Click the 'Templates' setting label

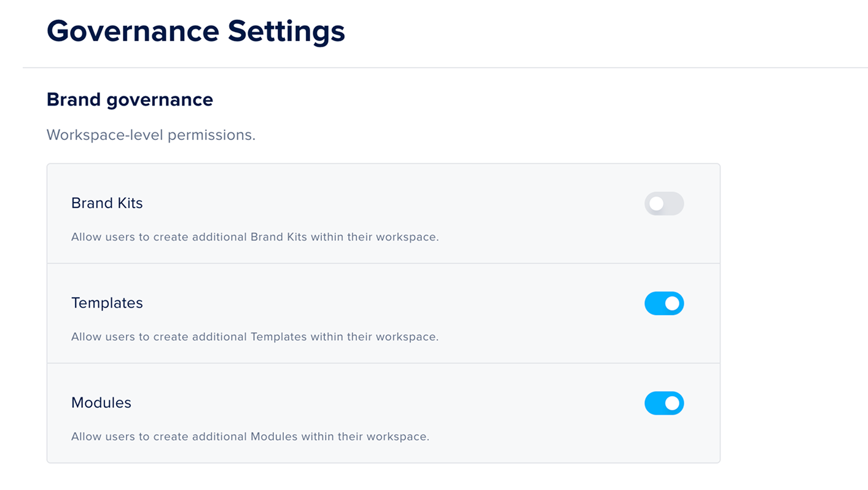click(107, 303)
